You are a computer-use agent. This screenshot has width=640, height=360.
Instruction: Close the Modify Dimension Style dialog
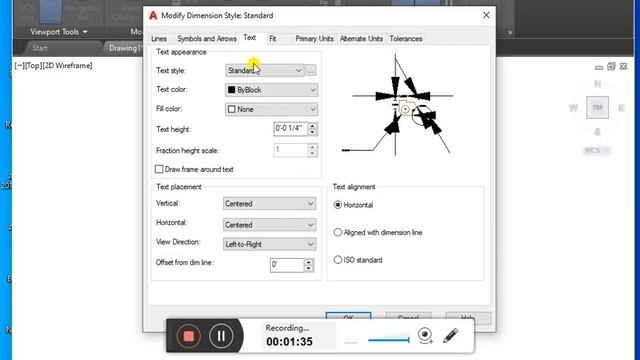tap(486, 16)
